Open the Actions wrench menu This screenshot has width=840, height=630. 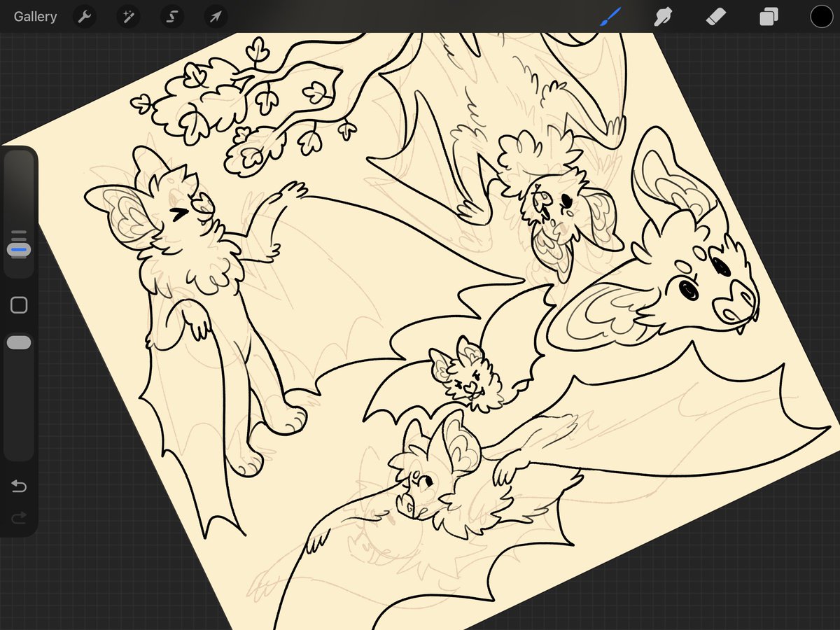coord(84,17)
